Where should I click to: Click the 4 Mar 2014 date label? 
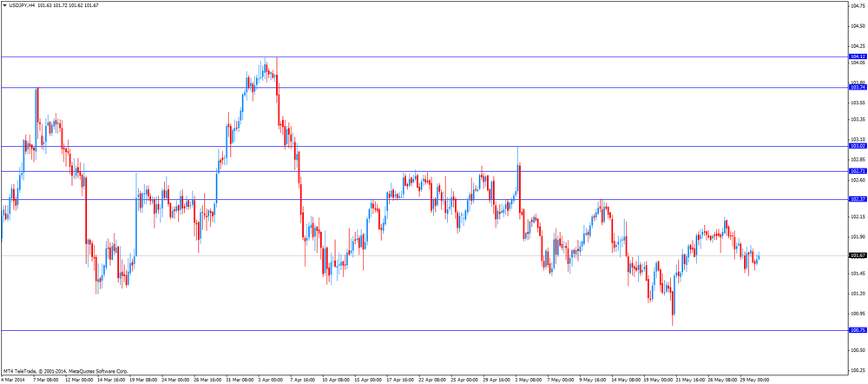[x=13, y=381]
